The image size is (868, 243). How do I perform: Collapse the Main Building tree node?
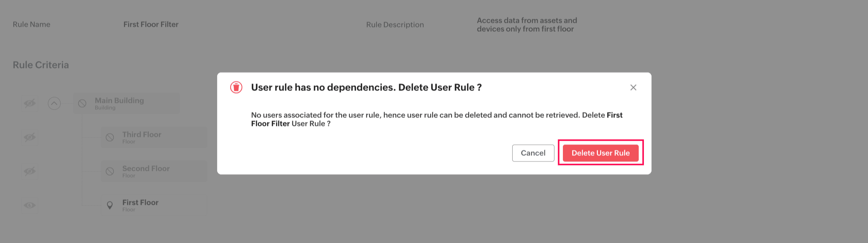(x=54, y=103)
